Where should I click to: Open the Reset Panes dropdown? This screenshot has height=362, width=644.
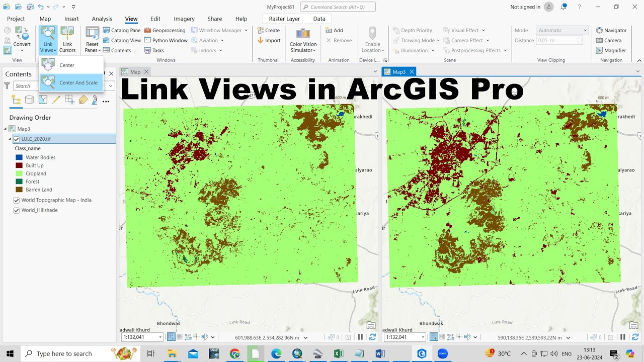pos(93,40)
